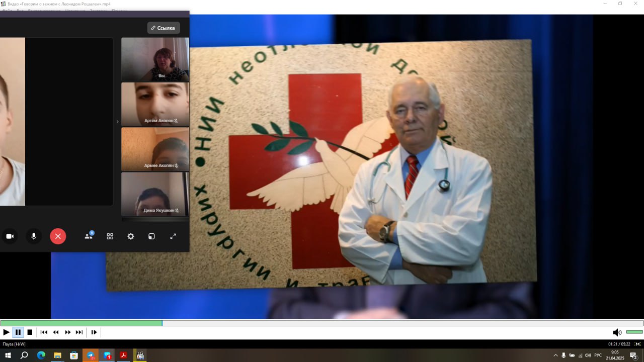Open Wi-Fi network tray icon

pos(580,355)
